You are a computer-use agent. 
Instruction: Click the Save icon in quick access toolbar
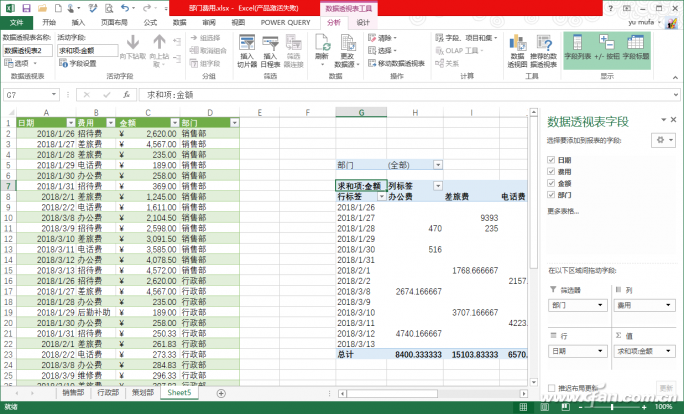26,8
